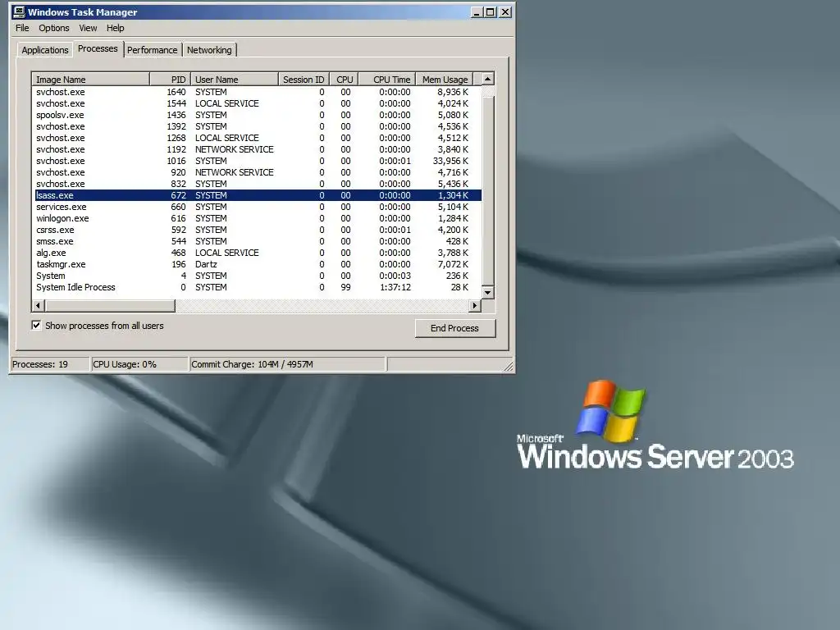
Task: Click the Processes: 19 status bar entry
Action: click(50, 364)
